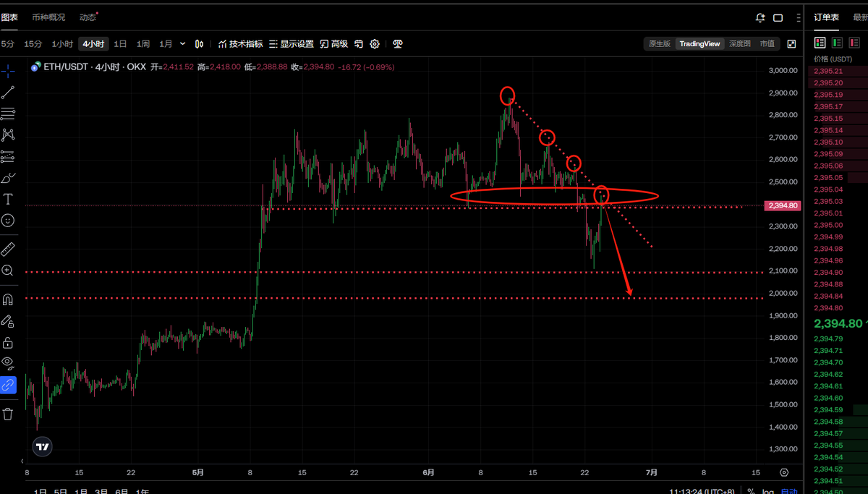The width and height of the screenshot is (868, 494).
Task: Select the trend line drawing tool
Action: click(8, 92)
